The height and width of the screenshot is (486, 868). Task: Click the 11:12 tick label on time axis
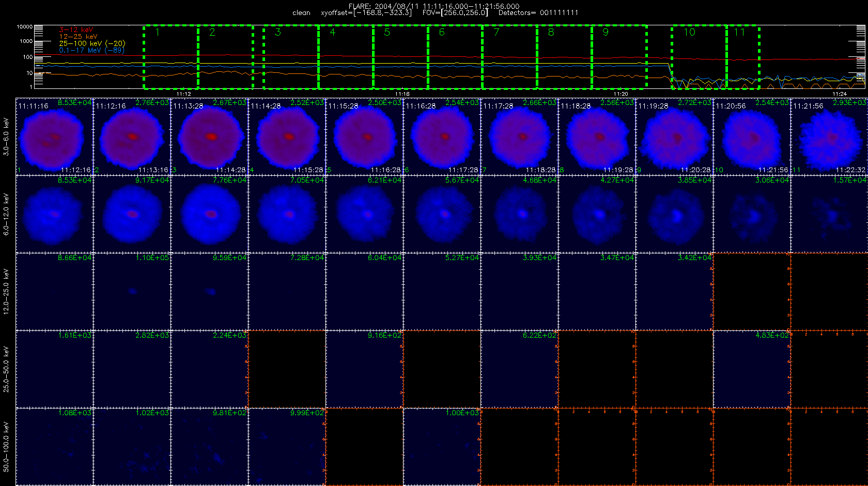pyautogui.click(x=184, y=94)
